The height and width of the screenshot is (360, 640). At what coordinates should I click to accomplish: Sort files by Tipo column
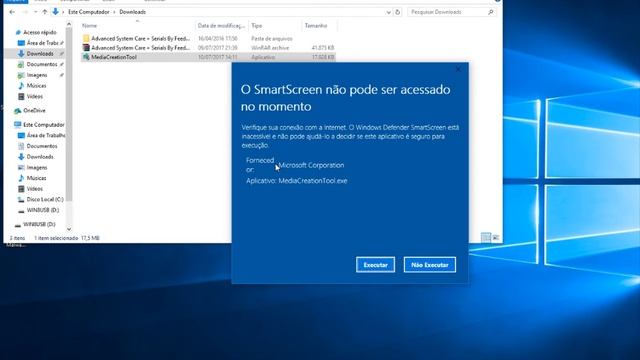275,26
